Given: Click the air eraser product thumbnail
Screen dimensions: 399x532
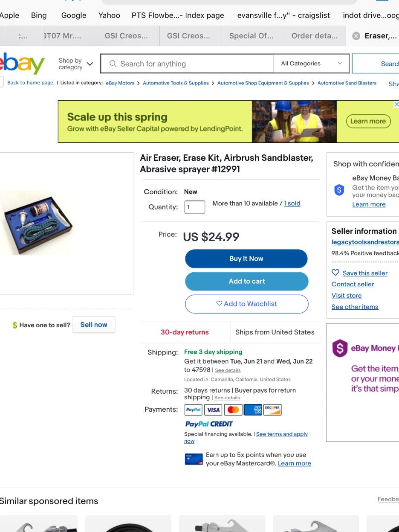Looking at the screenshot, I should (x=38, y=223).
